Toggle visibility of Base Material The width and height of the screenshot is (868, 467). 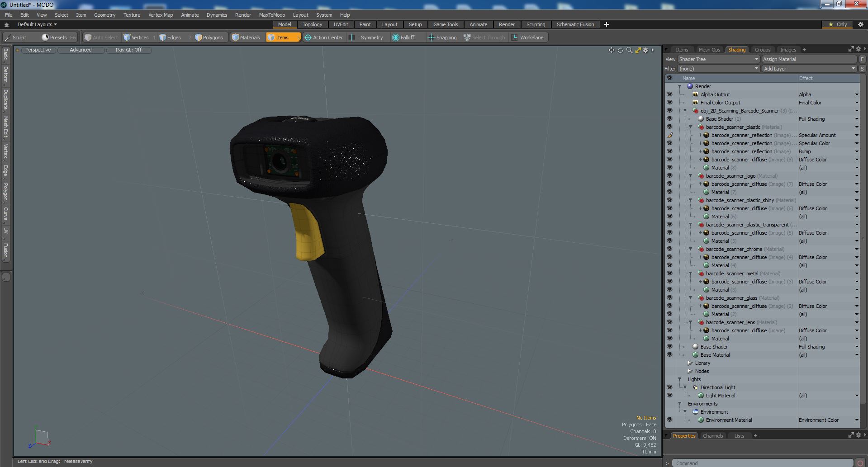click(x=669, y=355)
